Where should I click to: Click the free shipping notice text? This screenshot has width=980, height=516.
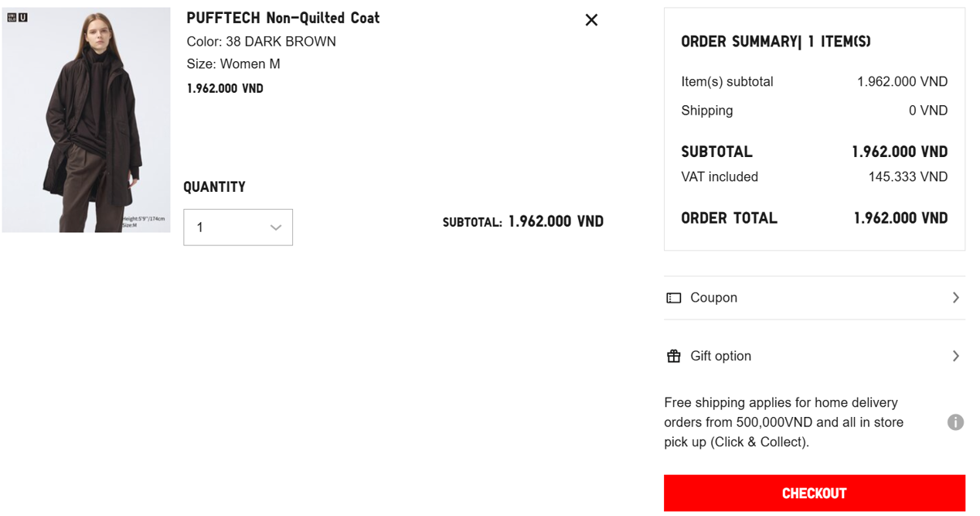tap(783, 422)
